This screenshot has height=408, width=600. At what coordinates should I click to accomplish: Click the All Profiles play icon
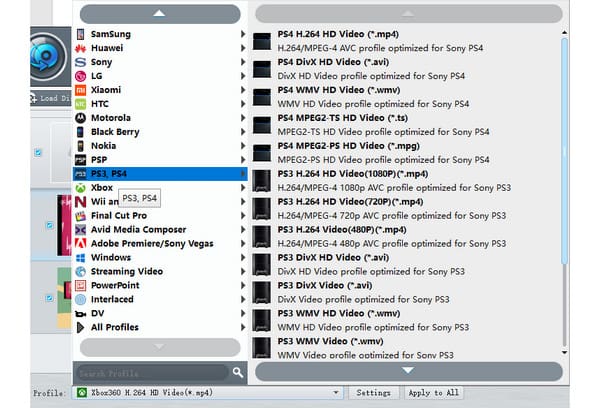[80, 328]
